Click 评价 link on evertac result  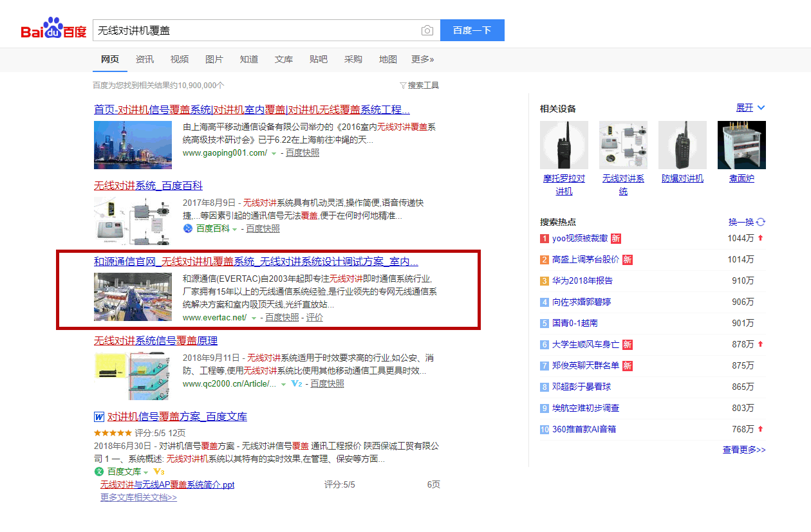point(315,317)
